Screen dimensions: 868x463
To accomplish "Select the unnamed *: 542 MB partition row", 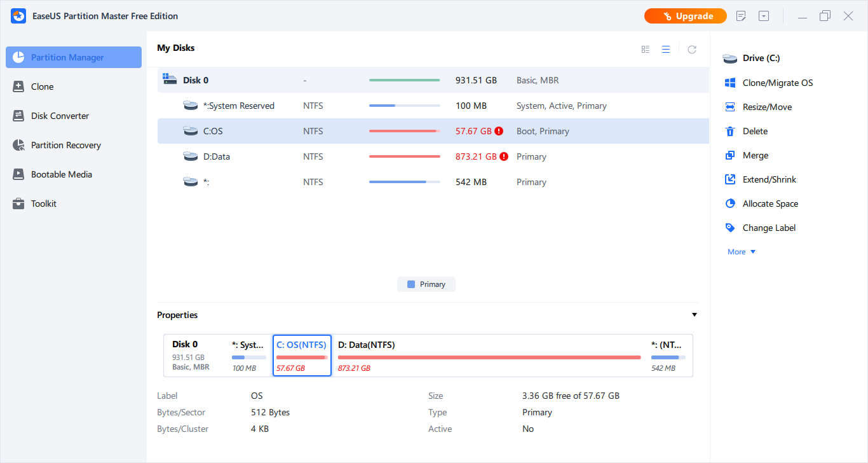I will (433, 182).
